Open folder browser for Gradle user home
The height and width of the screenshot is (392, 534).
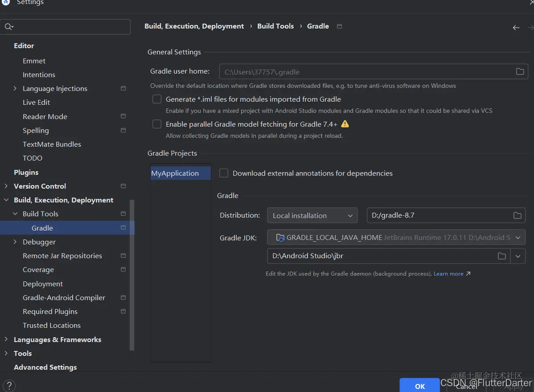click(x=520, y=71)
